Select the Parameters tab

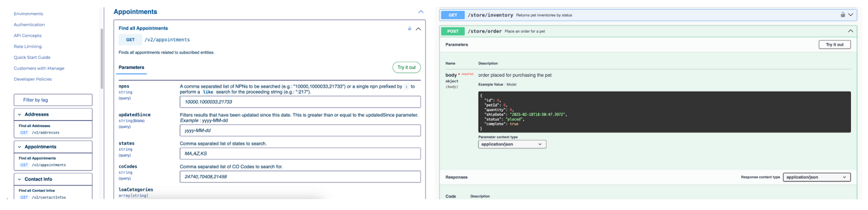[x=131, y=67]
